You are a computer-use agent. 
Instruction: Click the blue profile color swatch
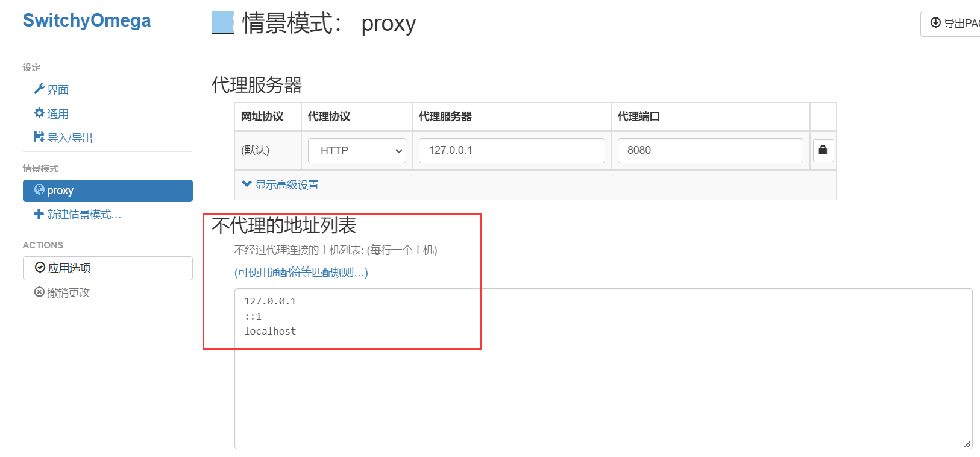point(223,23)
